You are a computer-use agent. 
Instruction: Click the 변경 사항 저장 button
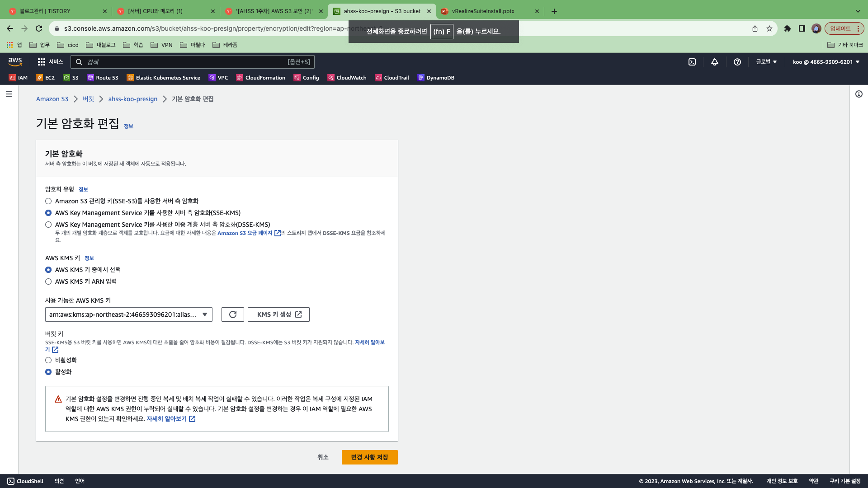tap(369, 457)
